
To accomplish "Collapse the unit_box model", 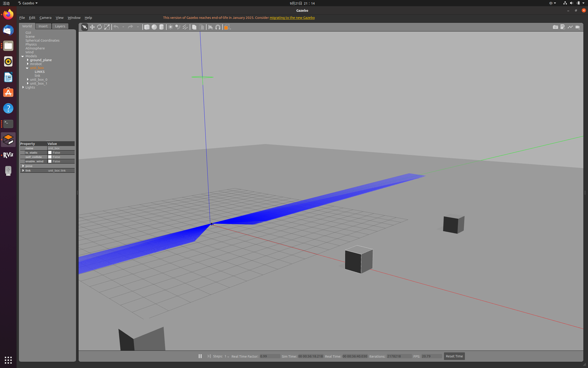I will tap(27, 68).
